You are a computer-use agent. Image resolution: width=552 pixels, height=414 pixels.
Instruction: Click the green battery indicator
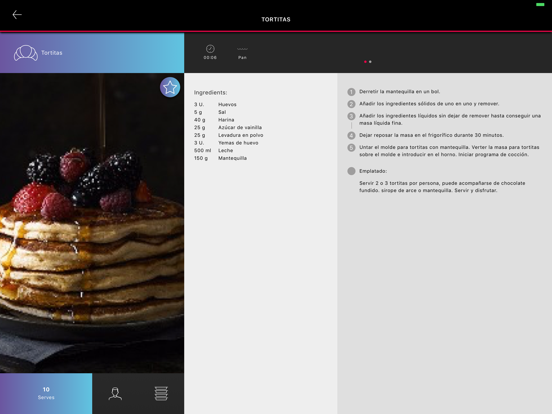(540, 5)
